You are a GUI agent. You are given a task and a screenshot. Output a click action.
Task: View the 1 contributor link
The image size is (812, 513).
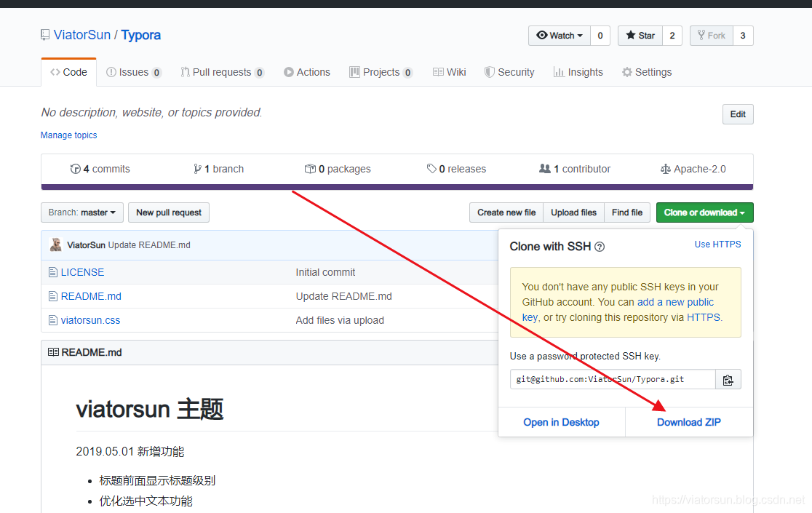575,169
